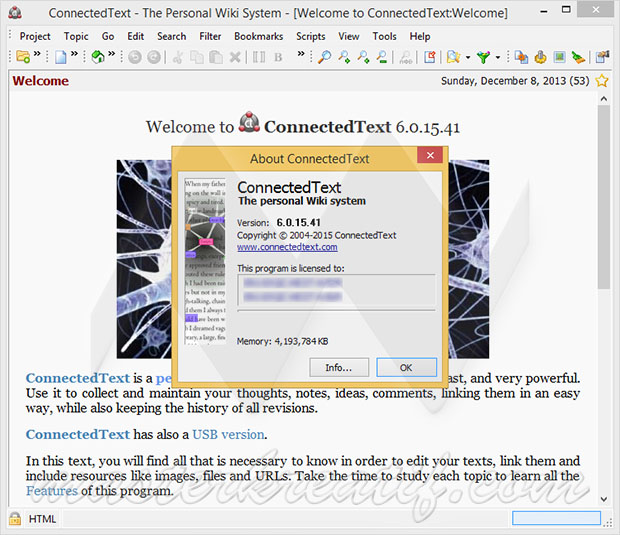620x535 pixels.
Task: Click the new topic page icon
Action: click(60, 57)
